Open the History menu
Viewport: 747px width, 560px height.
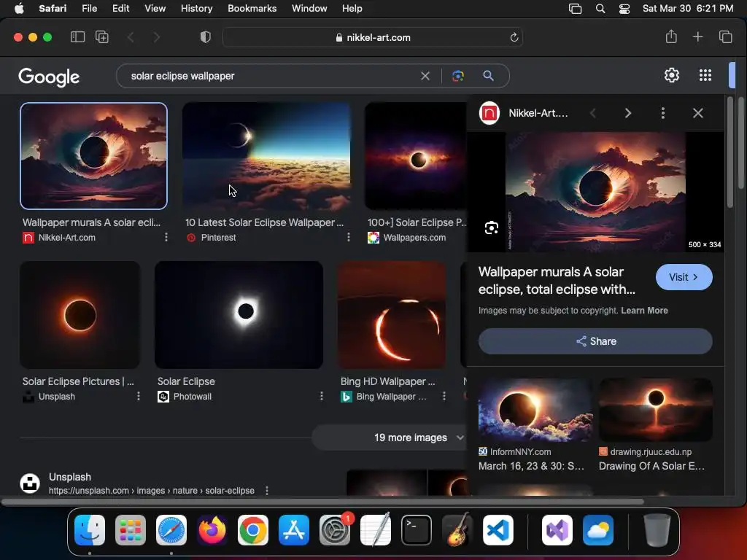coord(196,9)
